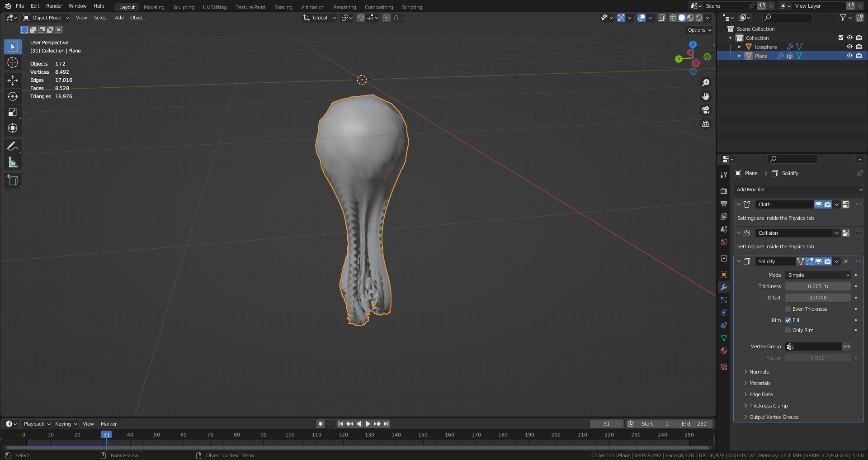Enable the Only Rim checkbox

(x=788, y=330)
